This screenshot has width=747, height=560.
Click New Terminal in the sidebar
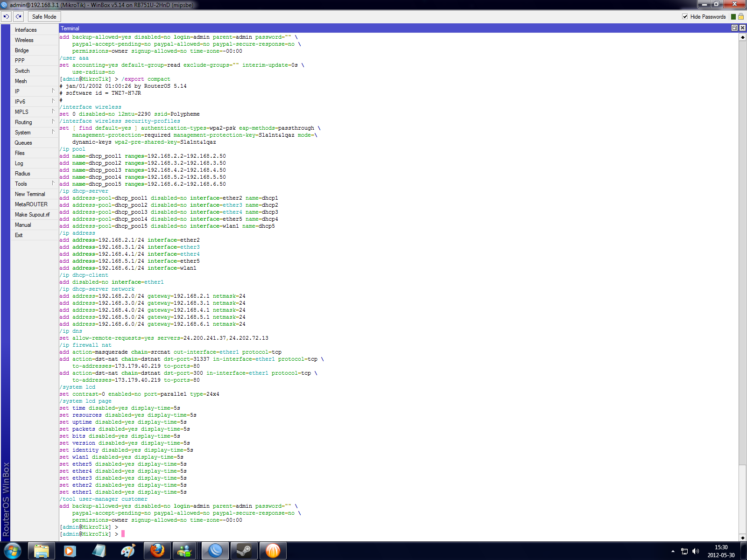31,194
